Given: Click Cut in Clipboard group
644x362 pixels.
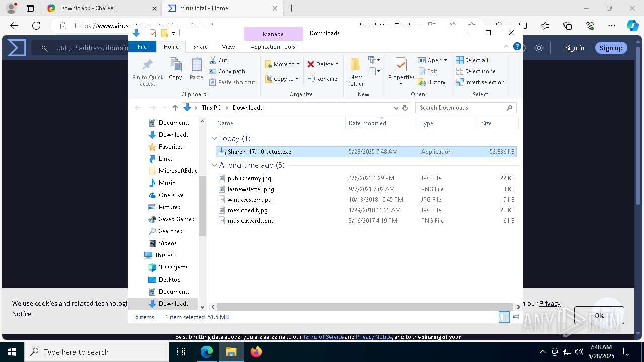Looking at the screenshot, I should [x=219, y=60].
